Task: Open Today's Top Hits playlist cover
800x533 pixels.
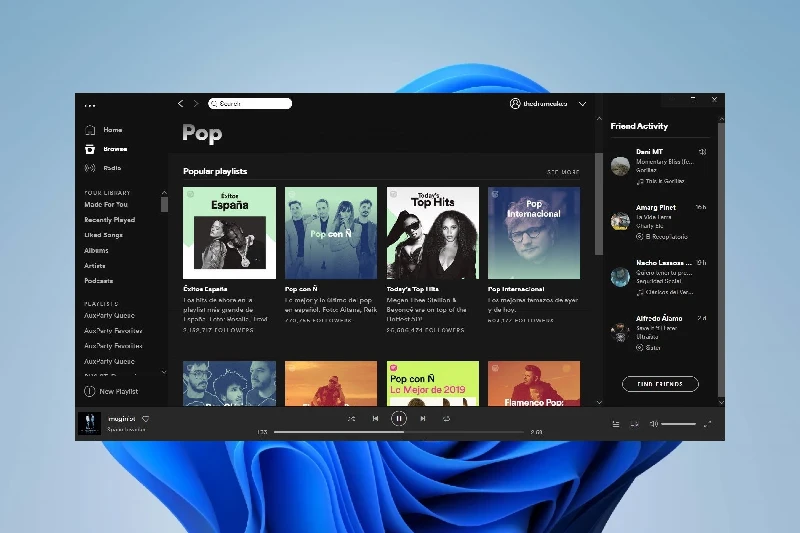Action: coord(433,233)
